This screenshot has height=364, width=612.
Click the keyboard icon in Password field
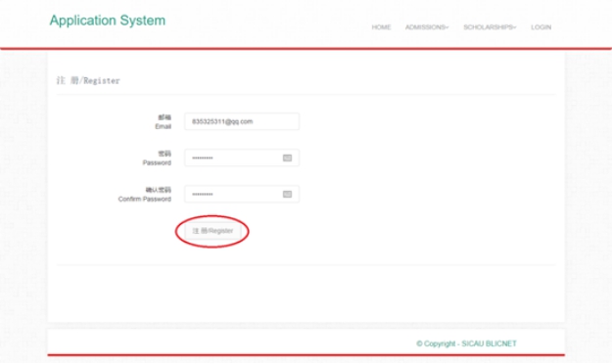click(287, 158)
